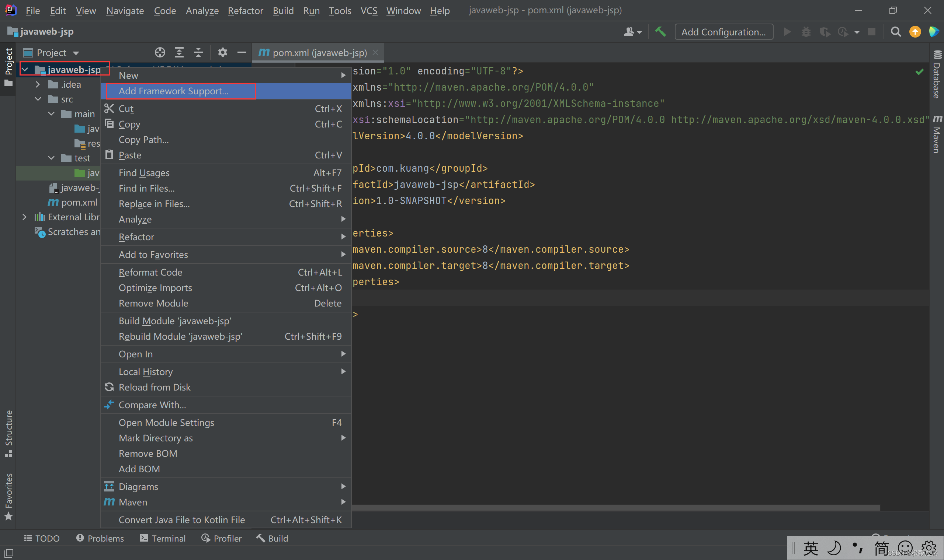Select Reformat Code from context menu
Screen dimensions: 944x560
pyautogui.click(x=149, y=272)
